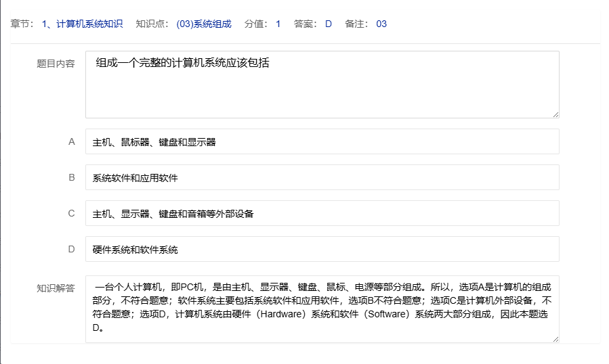Screen dimensions: 609x364
Task: Grab the resize handle of 题目内容 text area
Action: (x=555, y=114)
